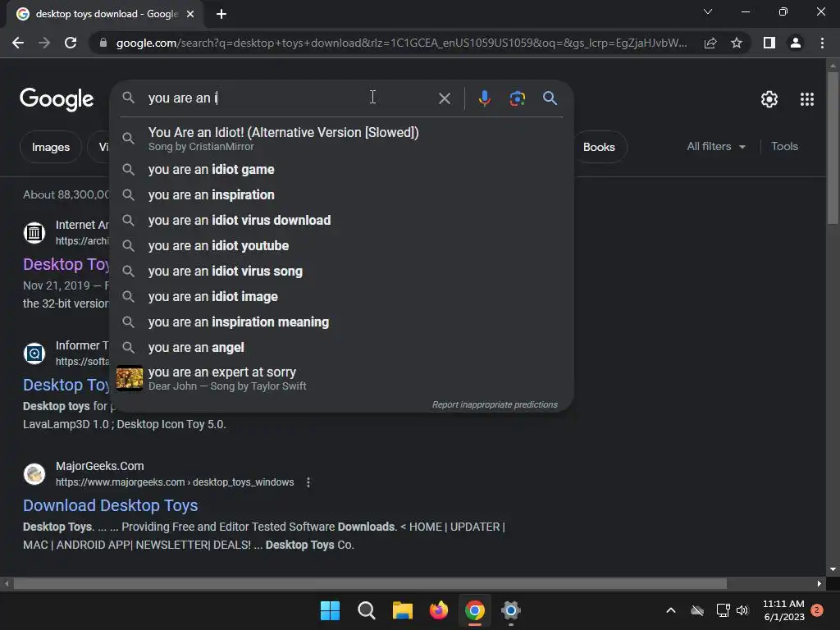Click the Chrome icon in the taskbar

pos(475,610)
